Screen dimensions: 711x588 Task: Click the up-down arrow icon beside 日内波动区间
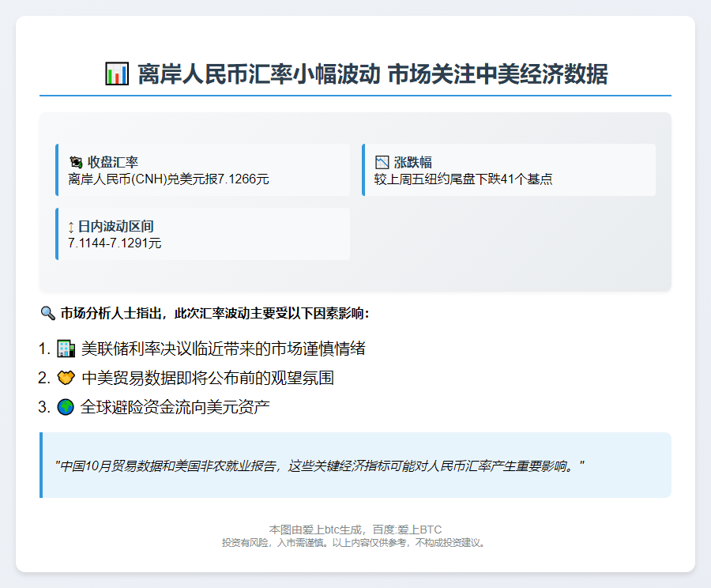coord(73,226)
